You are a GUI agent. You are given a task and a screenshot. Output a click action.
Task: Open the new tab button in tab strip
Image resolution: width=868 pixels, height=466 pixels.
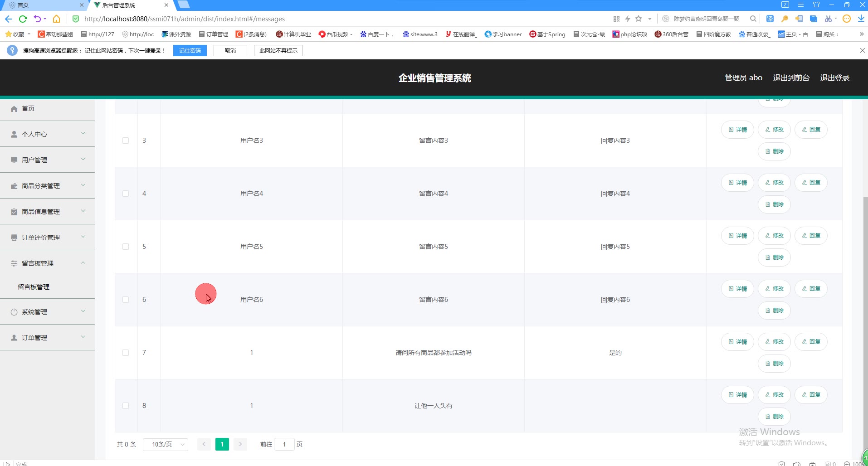183,5
